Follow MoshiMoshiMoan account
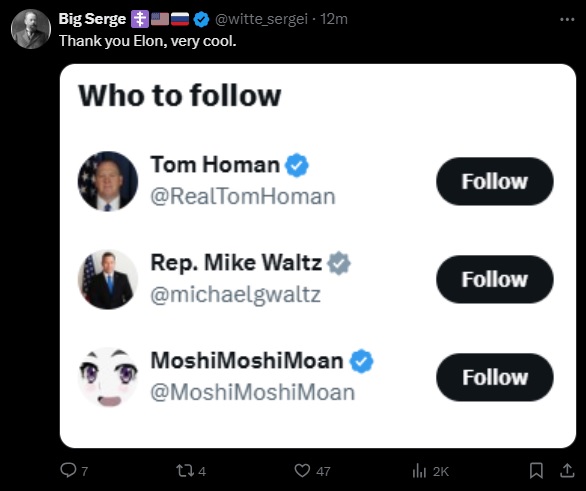 point(494,377)
